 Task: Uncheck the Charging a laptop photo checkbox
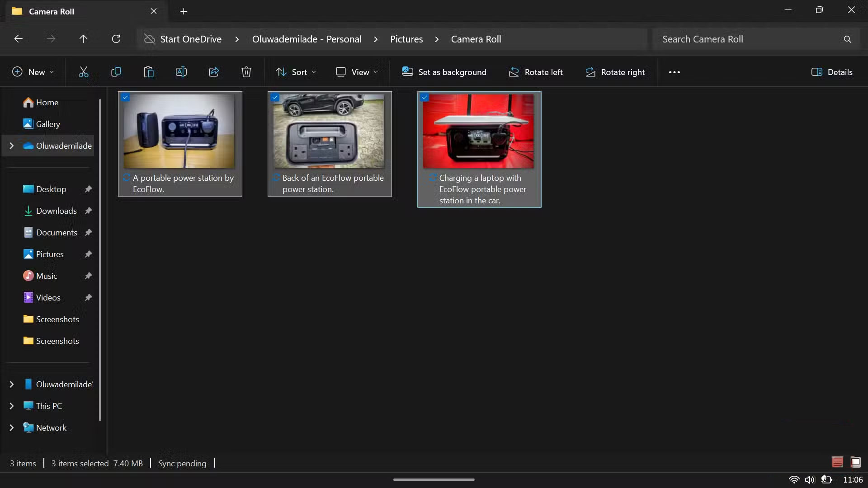pos(425,97)
